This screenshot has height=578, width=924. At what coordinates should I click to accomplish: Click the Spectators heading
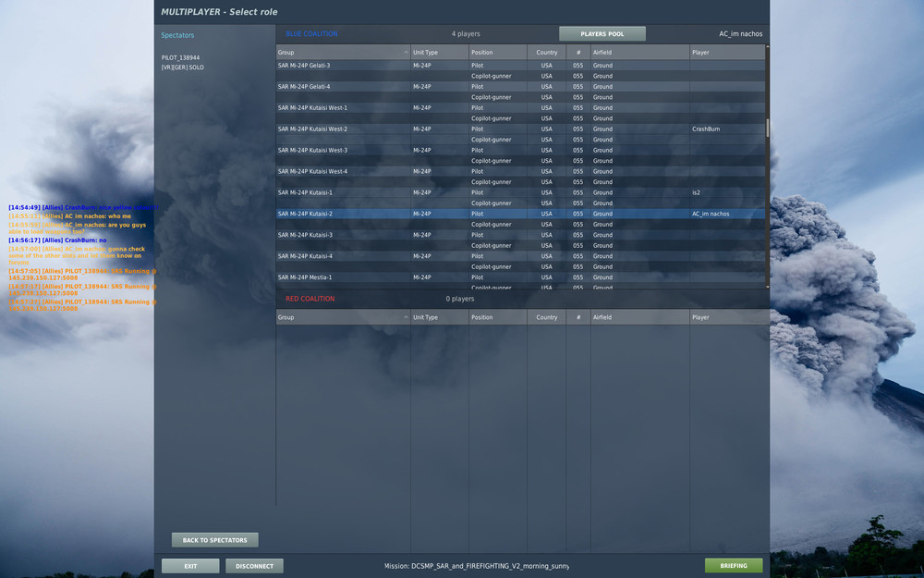tap(177, 35)
